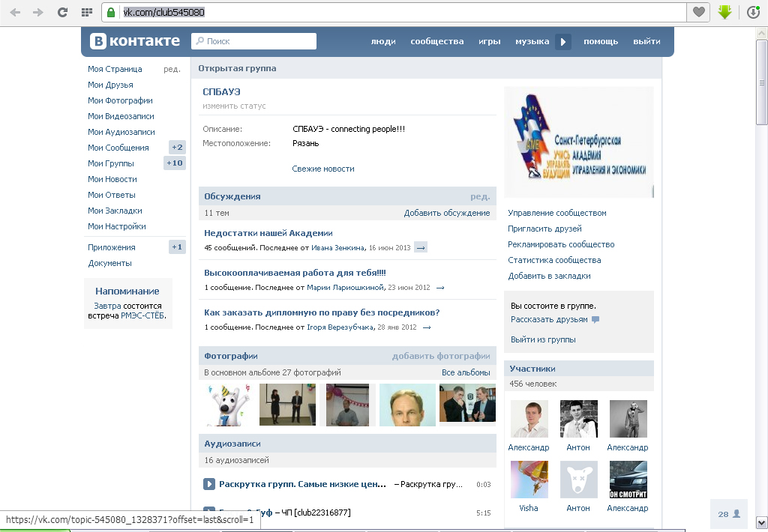Click изменить статус under СПБАУЭ
Screen dimensions: 768x532
pos(234,106)
